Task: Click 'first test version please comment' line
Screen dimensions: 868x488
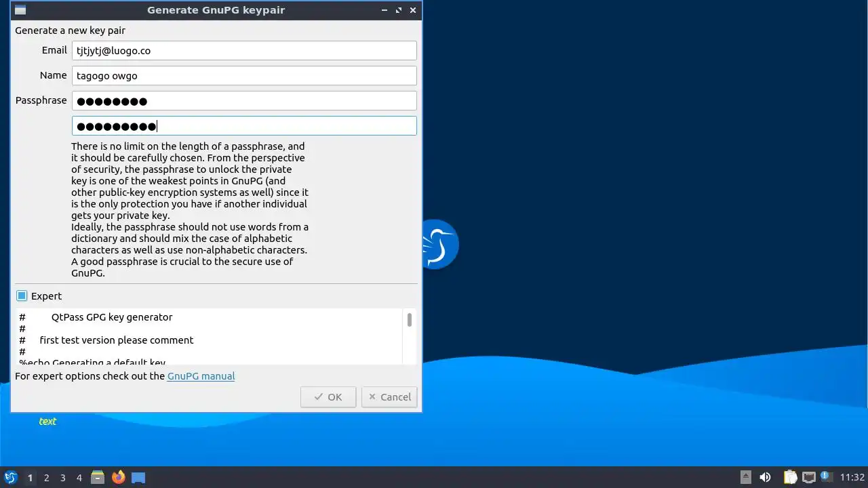Action: click(117, 340)
